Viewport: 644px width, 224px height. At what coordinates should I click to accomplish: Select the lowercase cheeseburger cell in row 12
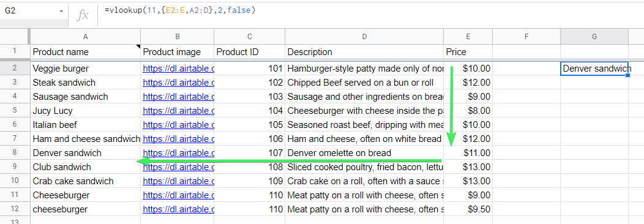click(x=86, y=209)
